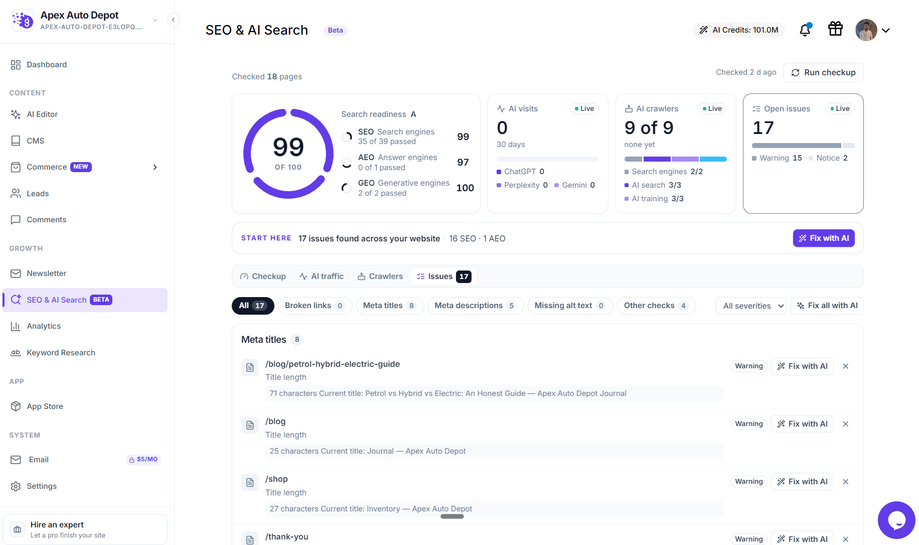919x545 pixels.
Task: Click the Open issues severity bar
Action: pos(803,145)
